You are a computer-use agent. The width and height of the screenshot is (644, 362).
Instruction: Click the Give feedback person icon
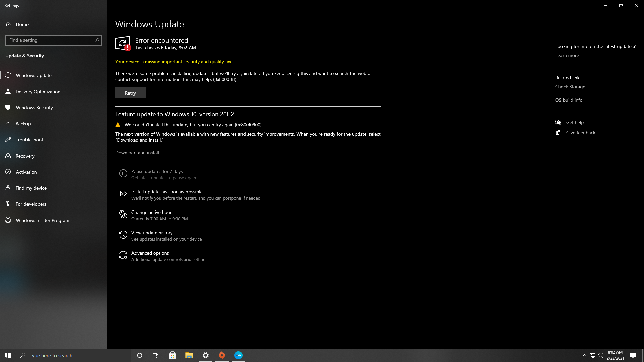(x=558, y=133)
